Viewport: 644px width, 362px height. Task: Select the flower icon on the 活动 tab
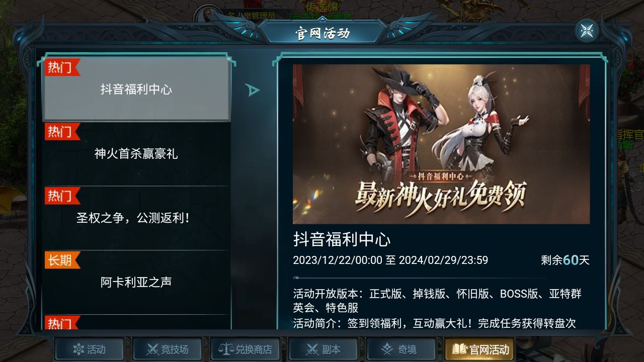pyautogui.click(x=78, y=349)
